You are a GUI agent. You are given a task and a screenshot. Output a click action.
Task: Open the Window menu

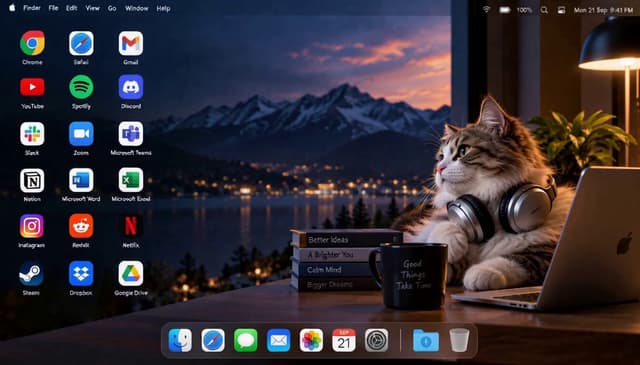pyautogui.click(x=136, y=8)
